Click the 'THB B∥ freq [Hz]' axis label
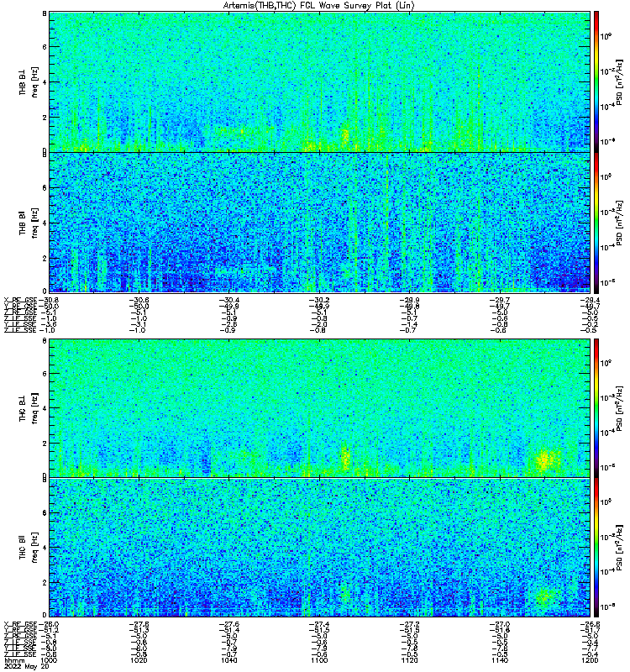This screenshot has height=672, width=630. pos(29,223)
